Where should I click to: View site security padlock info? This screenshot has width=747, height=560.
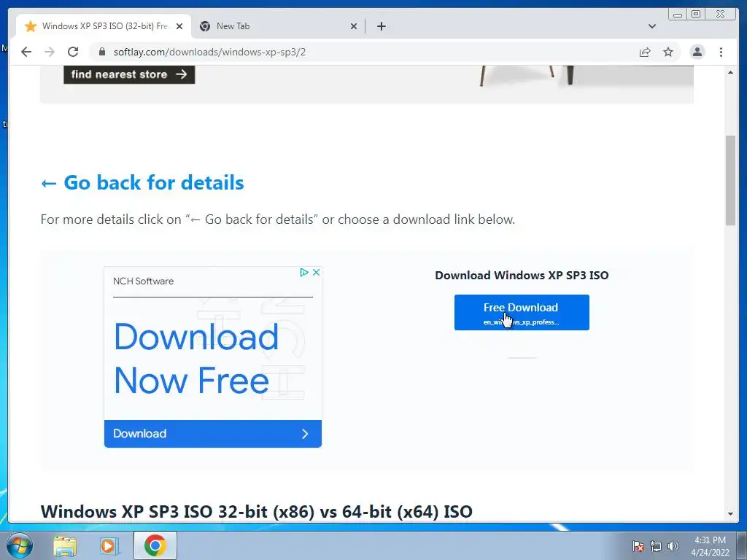tap(101, 52)
